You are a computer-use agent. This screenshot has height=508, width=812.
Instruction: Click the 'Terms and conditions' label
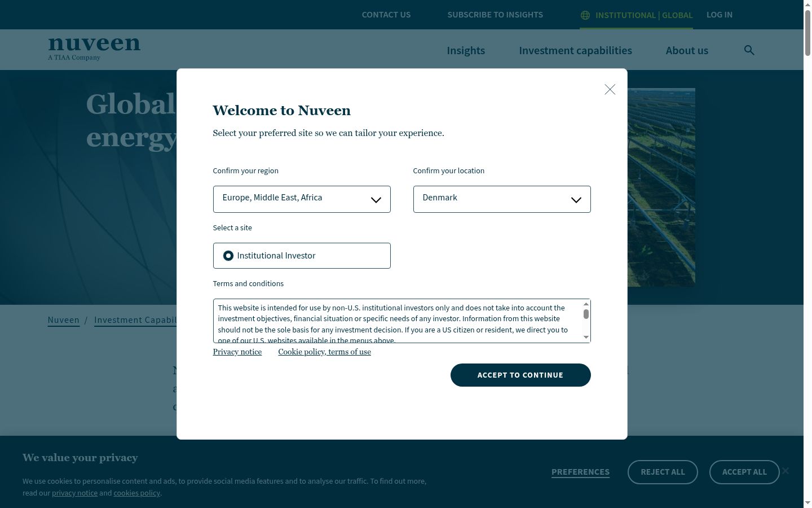coord(248,283)
